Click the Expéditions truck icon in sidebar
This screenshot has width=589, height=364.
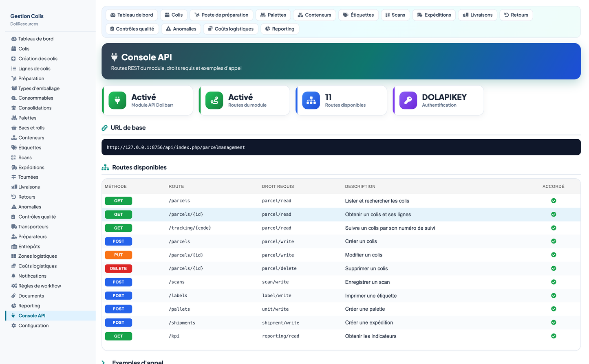[14, 167]
